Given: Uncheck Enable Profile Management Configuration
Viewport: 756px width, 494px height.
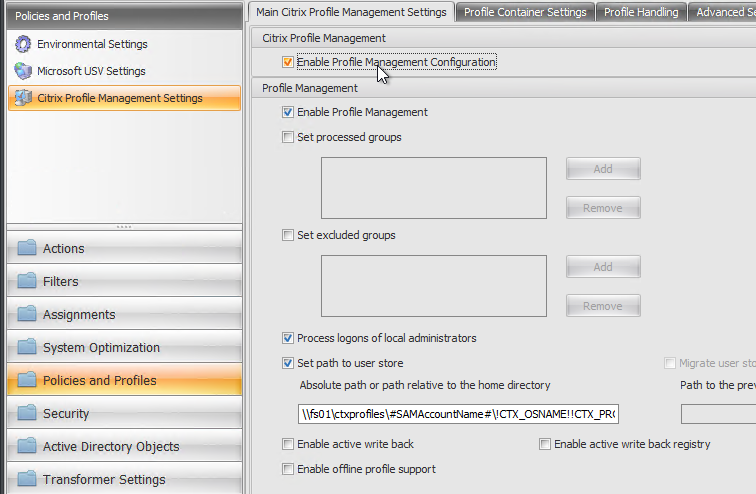Looking at the screenshot, I should point(288,62).
